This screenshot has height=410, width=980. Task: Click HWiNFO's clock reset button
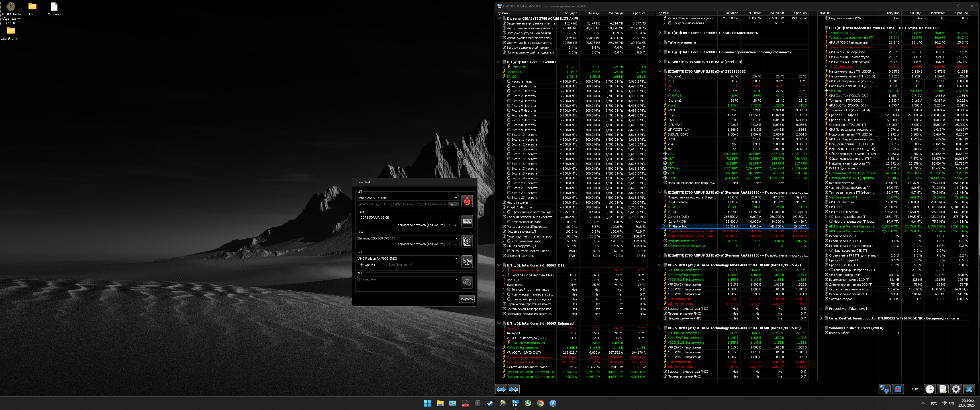930,389
